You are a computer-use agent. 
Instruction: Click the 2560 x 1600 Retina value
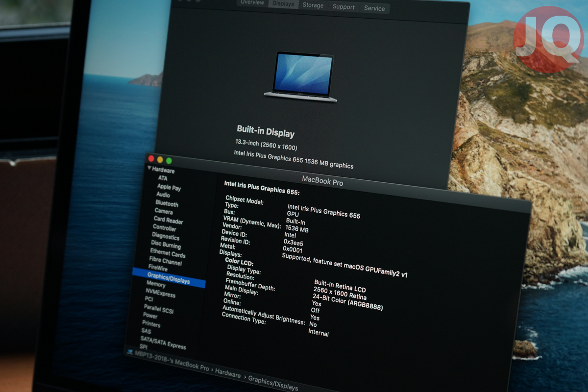tap(340, 293)
